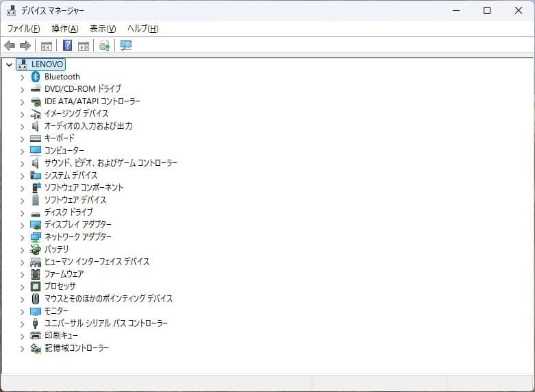Expand the キーボード category
The height and width of the screenshot is (392, 535).
point(22,138)
